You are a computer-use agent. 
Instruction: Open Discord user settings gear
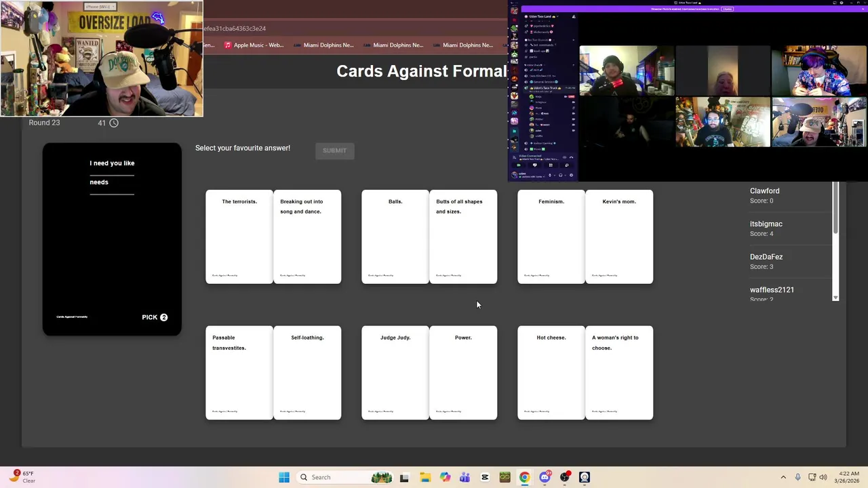pyautogui.click(x=571, y=175)
